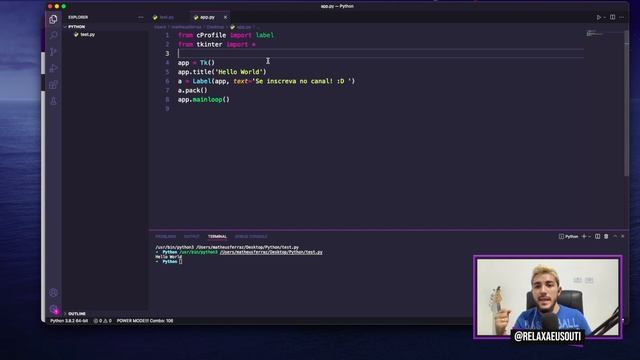Kill the terminal with trash icon
The height and width of the screenshot is (360, 640).
pyautogui.click(x=606, y=236)
